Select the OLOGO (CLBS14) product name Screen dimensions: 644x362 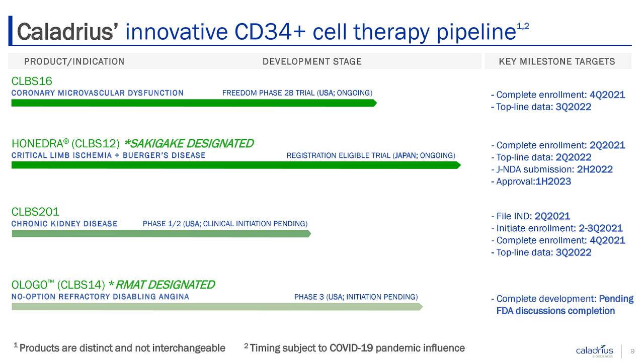[58, 285]
